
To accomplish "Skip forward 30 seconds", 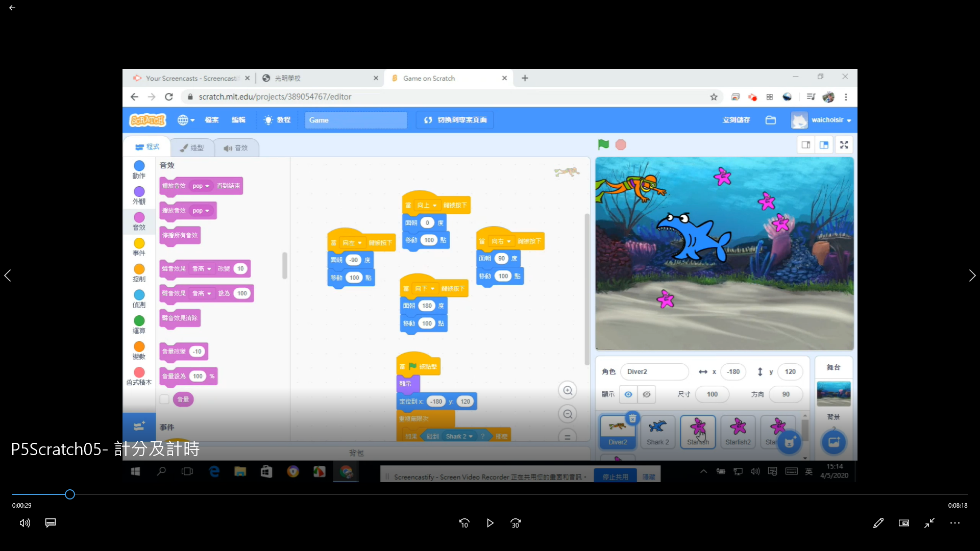I will [516, 523].
